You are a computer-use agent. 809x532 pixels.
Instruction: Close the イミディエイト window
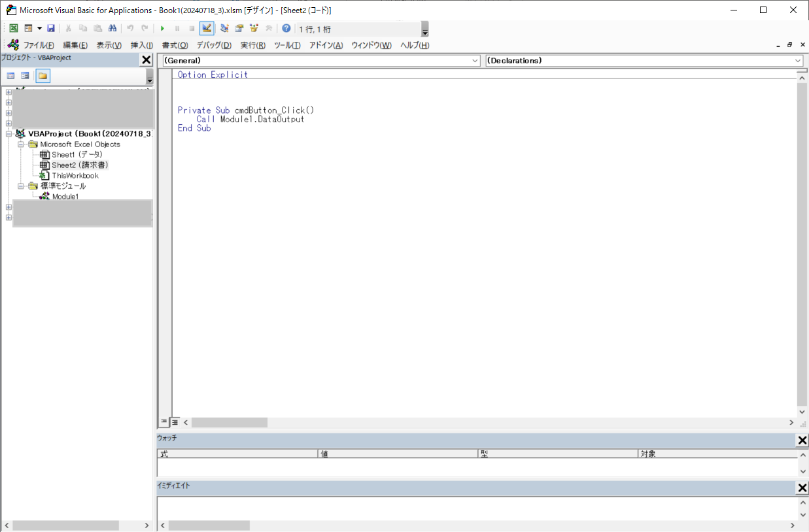(x=802, y=488)
